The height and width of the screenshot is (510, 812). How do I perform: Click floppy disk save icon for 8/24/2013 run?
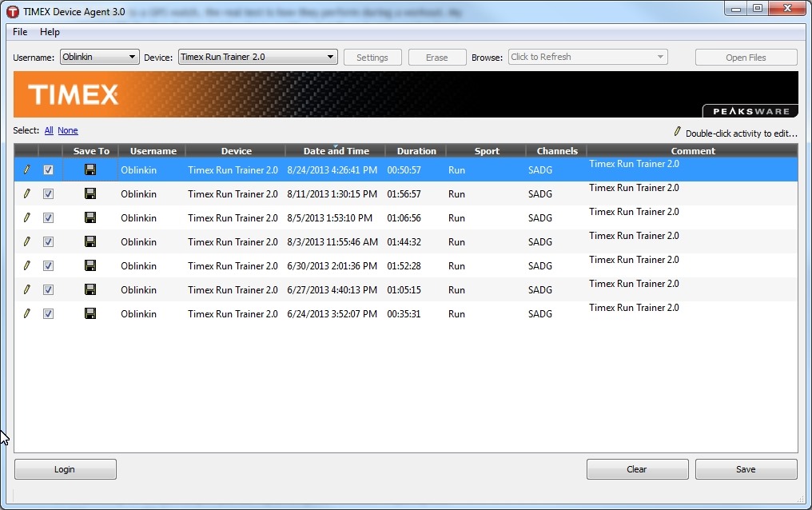point(90,169)
